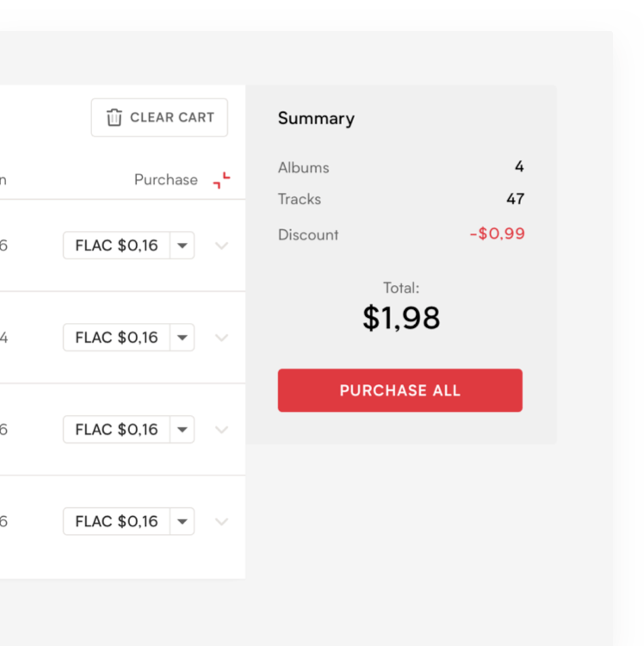644x646 pixels.
Task: Buy fourth album via FLAC $0,16 button
Action: 116,522
